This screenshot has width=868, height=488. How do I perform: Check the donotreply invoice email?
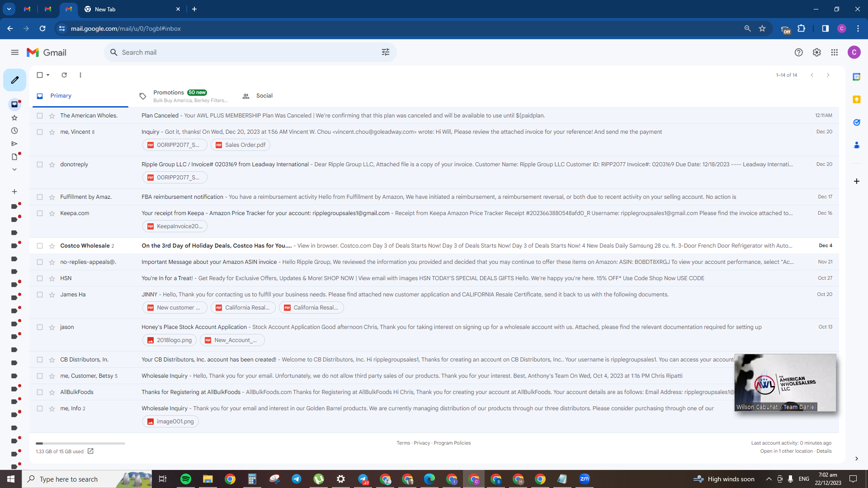point(40,164)
